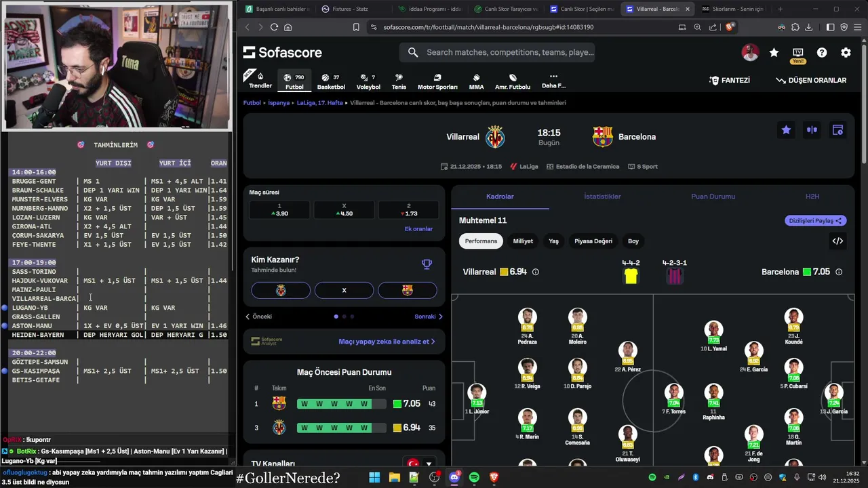This screenshot has width=868, height=488.
Task: Bookmark this page in browser
Action: [x=356, y=27]
